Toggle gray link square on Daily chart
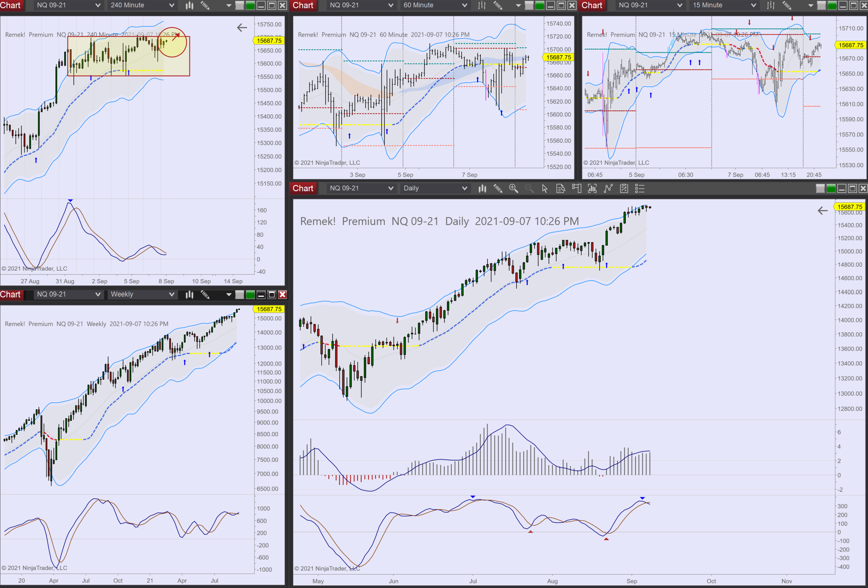The width and height of the screenshot is (868, 588). point(820,188)
